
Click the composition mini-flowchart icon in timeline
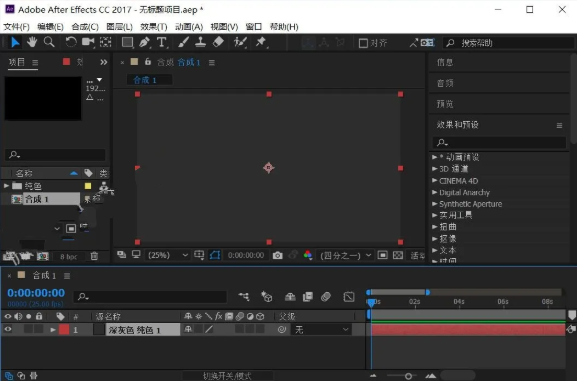point(244,296)
